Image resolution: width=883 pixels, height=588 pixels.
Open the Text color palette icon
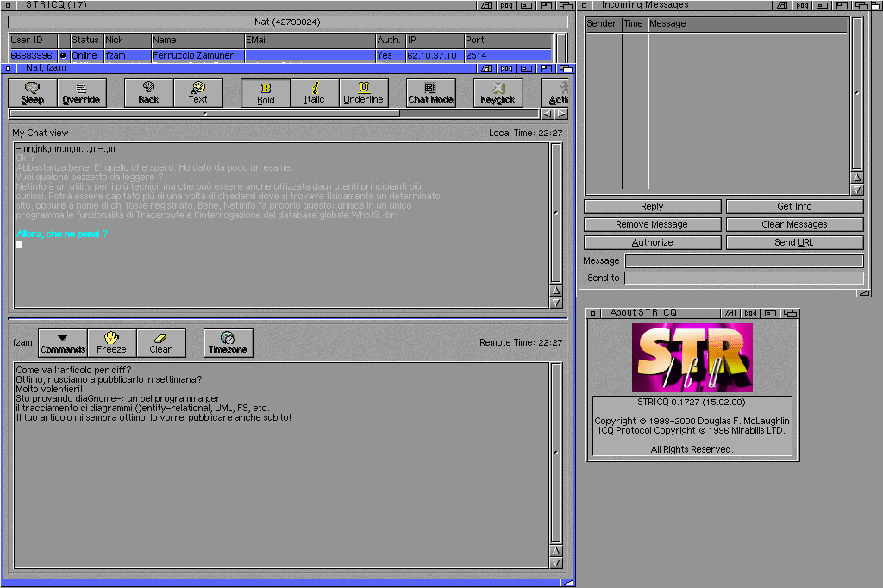(198, 92)
